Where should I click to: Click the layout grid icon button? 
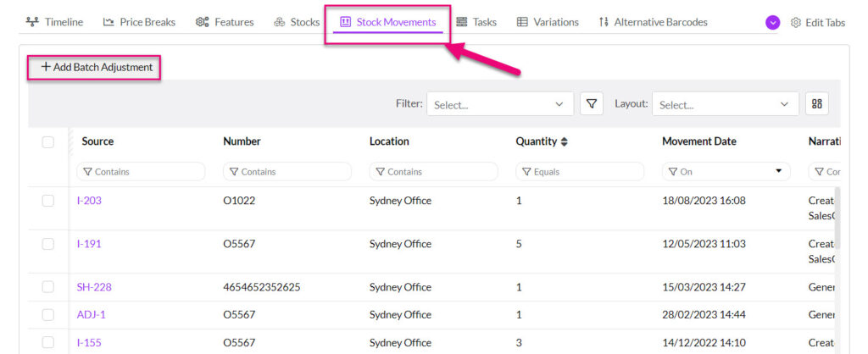pos(817,104)
